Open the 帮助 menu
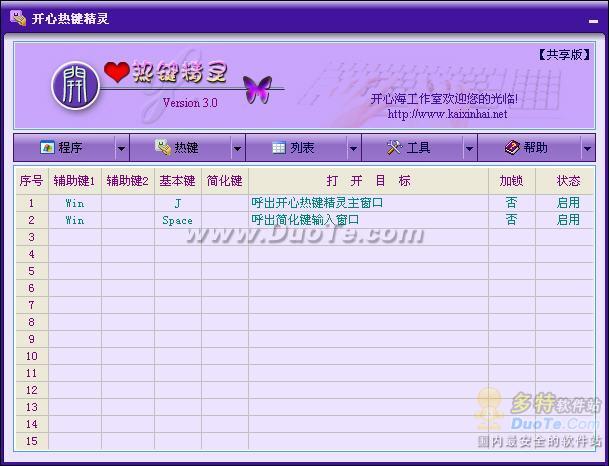 pyautogui.click(x=529, y=148)
